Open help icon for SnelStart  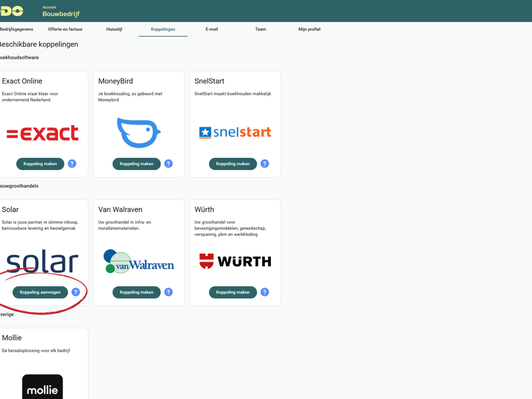tap(265, 164)
